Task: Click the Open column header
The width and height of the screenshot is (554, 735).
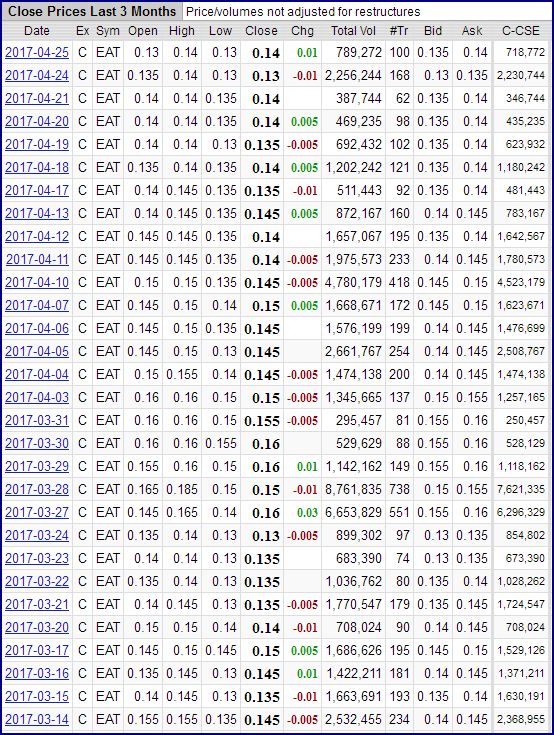Action: coord(143,30)
